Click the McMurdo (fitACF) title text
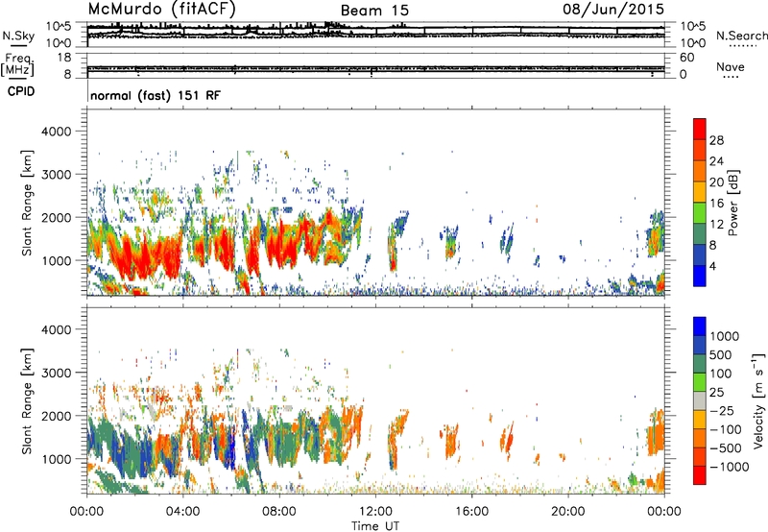This screenshot has height=532, width=768. click(x=161, y=10)
